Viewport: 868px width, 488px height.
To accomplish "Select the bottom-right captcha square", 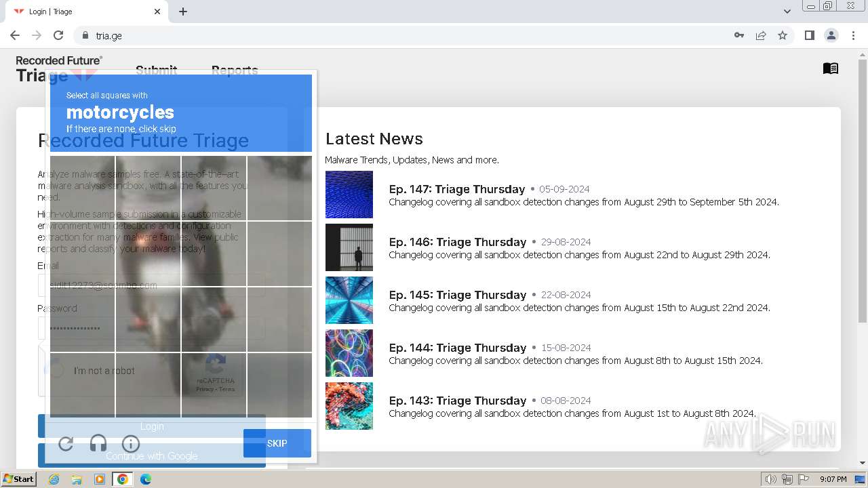I will click(279, 385).
